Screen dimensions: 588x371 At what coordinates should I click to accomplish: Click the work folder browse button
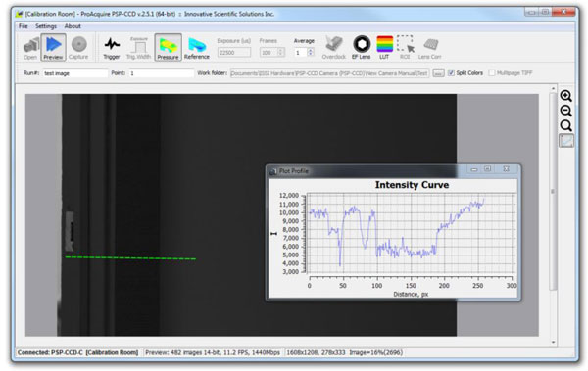coord(438,73)
